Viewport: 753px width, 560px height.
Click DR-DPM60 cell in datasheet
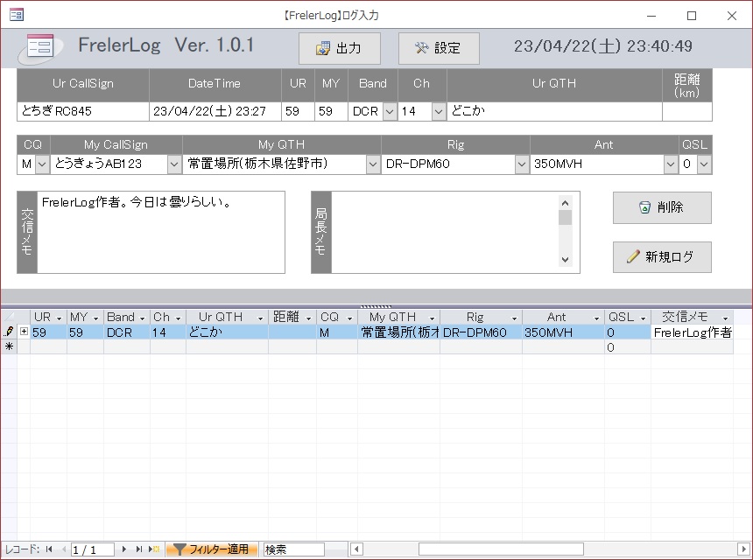[x=482, y=332]
